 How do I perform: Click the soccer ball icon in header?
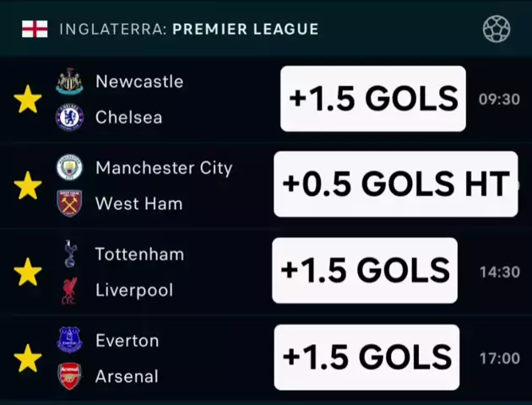pyautogui.click(x=496, y=29)
